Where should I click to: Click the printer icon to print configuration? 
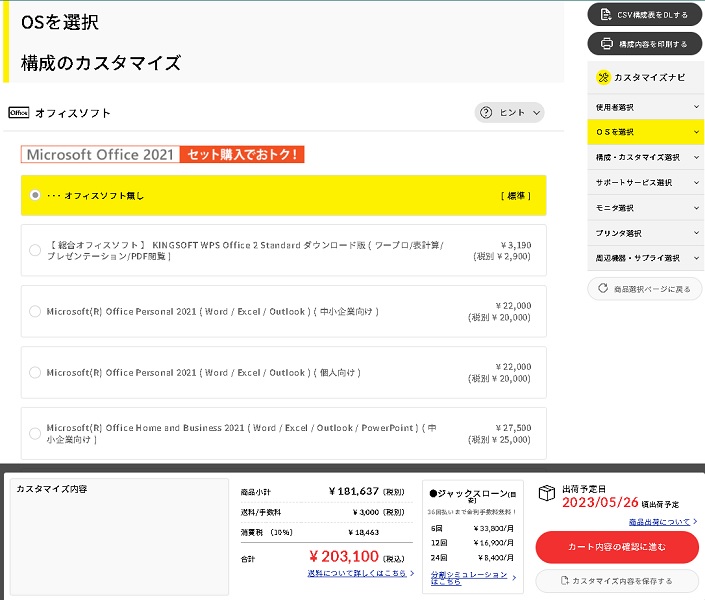coord(607,44)
